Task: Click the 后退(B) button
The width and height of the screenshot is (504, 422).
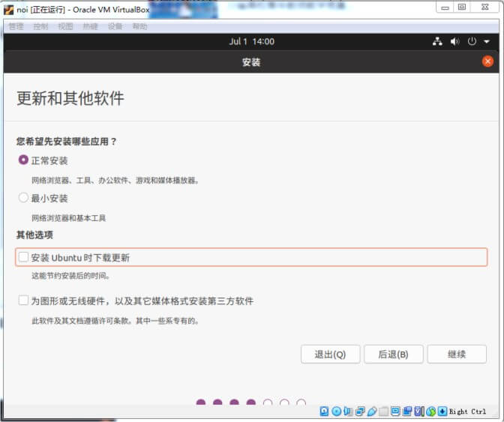Action: [x=394, y=355]
